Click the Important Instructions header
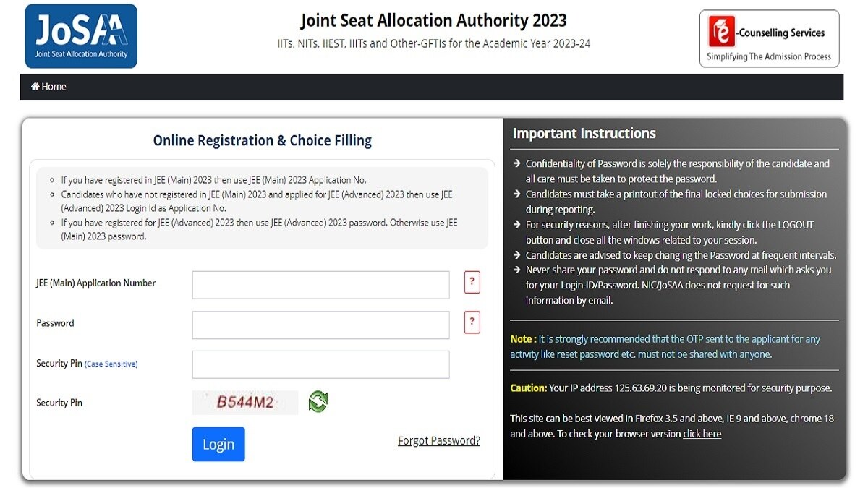The height and width of the screenshot is (488, 868). [x=586, y=133]
